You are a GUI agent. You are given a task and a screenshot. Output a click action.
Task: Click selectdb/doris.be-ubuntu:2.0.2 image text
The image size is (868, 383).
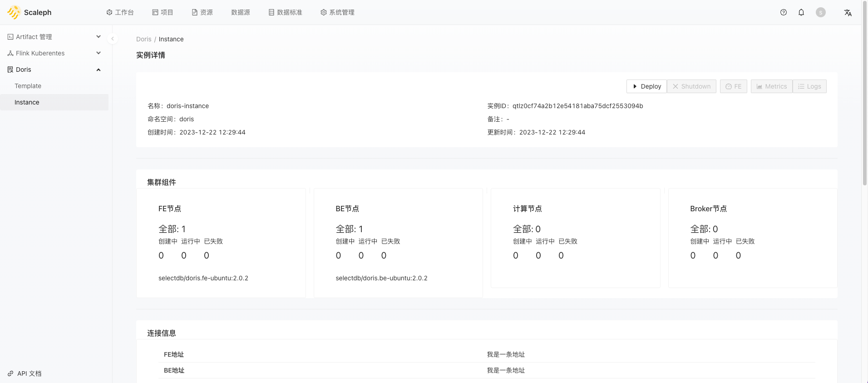click(x=381, y=278)
